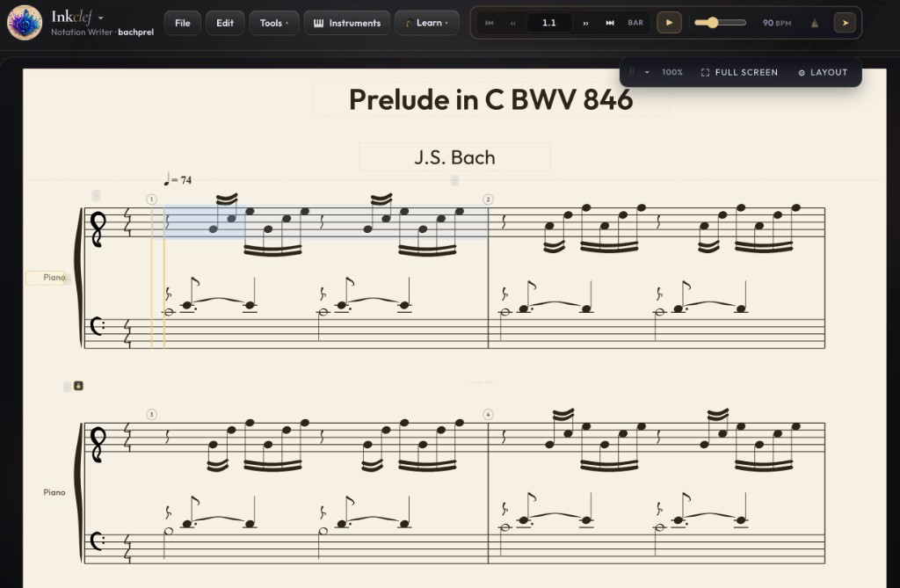Toggle the BAR position mode label
The height and width of the screenshot is (588, 900).
pos(635,23)
